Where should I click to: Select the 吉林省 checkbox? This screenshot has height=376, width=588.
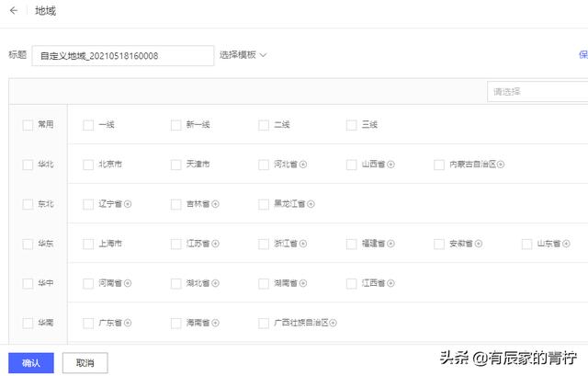coord(175,204)
